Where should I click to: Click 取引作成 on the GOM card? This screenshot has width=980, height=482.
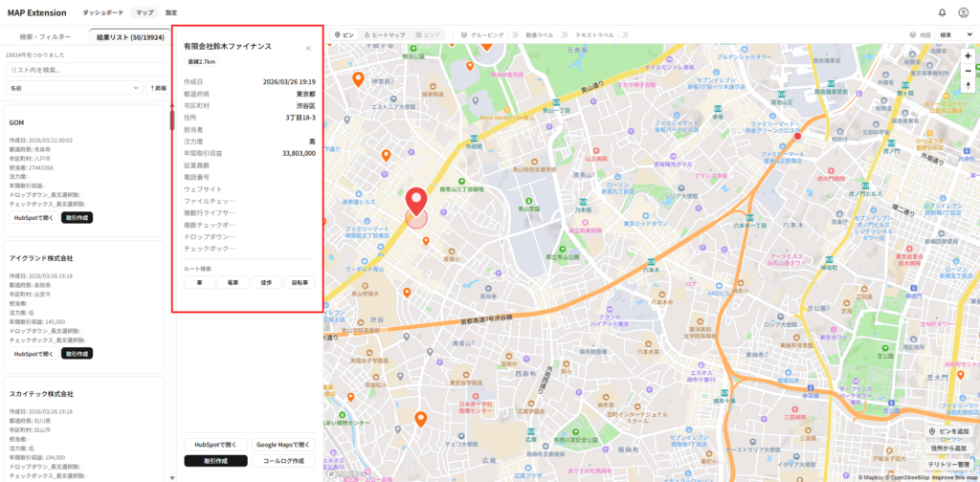tap(77, 218)
